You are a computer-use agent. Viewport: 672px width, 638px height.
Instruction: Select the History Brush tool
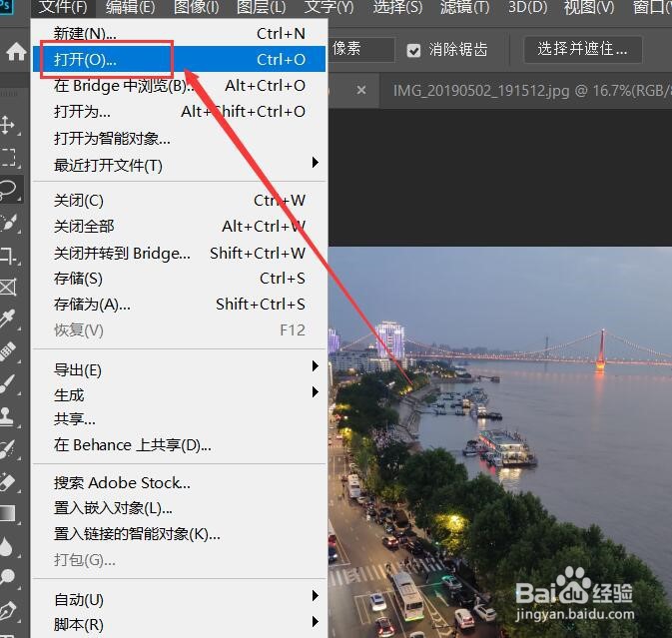tap(8, 448)
